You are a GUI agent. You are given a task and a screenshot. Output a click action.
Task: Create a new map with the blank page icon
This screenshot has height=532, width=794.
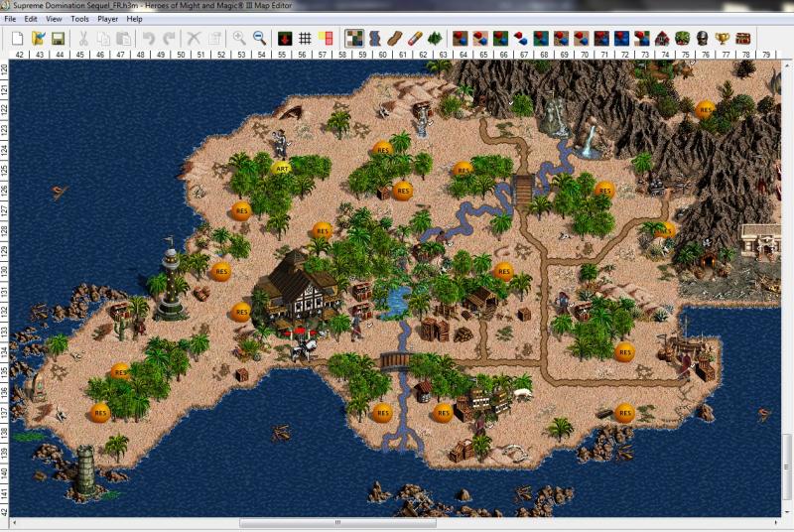pyautogui.click(x=18, y=39)
